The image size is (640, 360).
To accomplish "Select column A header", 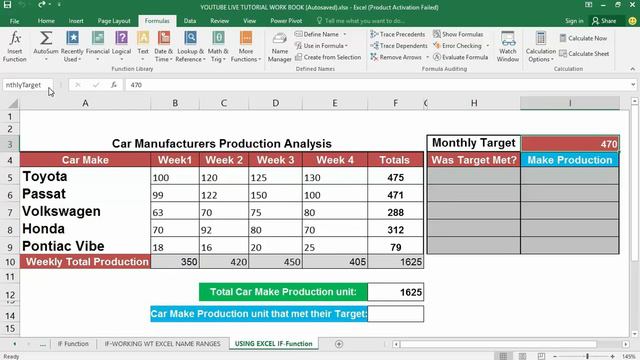I will click(85, 103).
